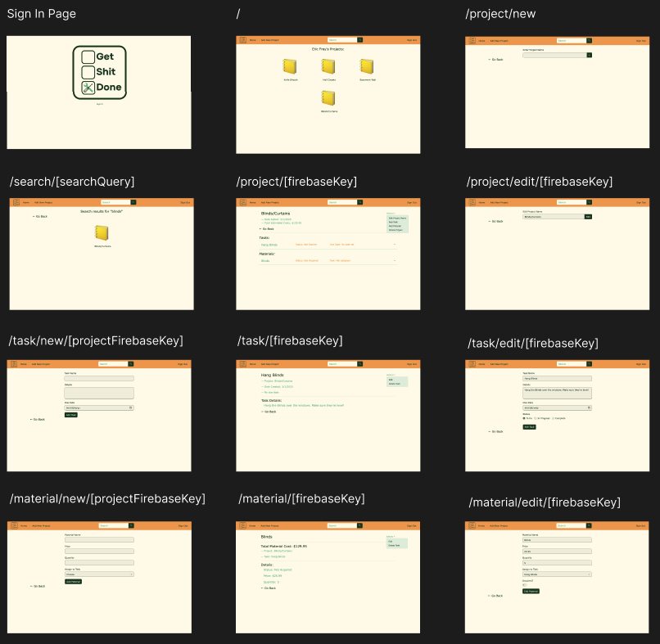Open the Basement Wall notebook icon
660x644 pixels.
pyautogui.click(x=366, y=65)
